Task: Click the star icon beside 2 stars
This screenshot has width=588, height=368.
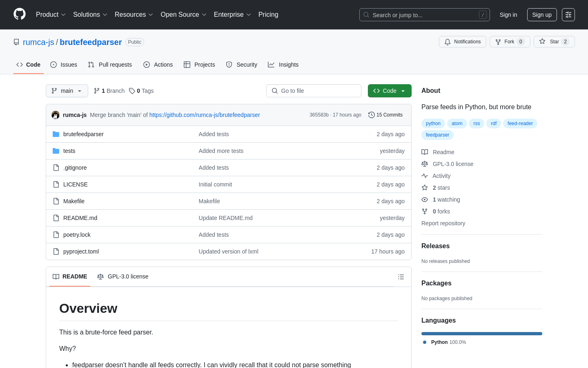Action: pyautogui.click(x=425, y=188)
